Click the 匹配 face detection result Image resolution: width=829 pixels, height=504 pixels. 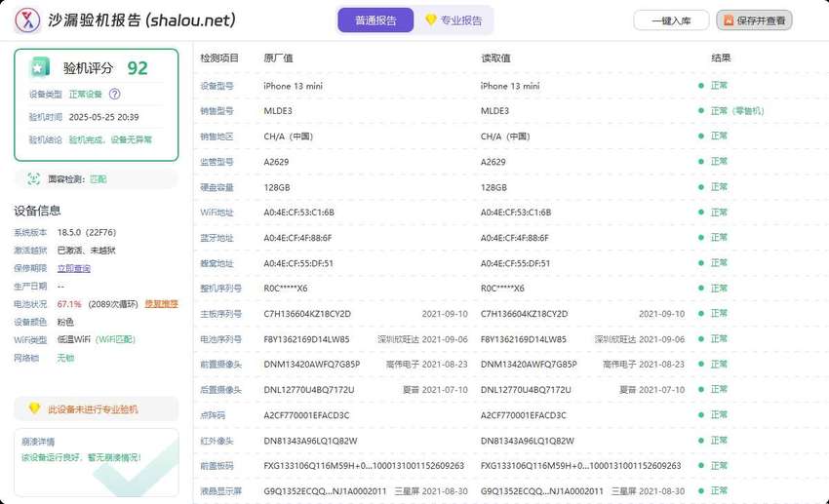point(99,179)
